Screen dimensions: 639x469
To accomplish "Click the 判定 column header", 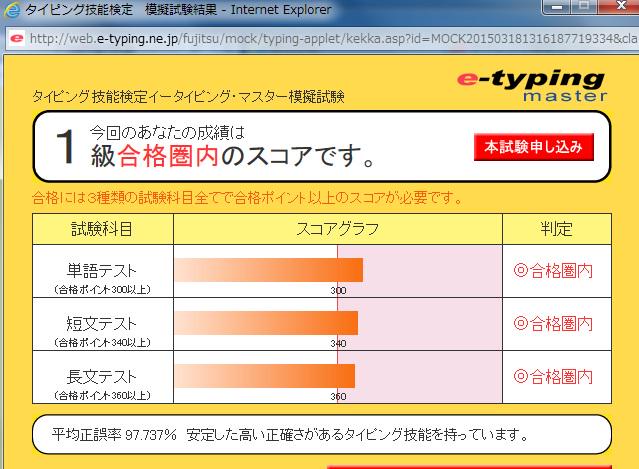I will coord(557,229).
